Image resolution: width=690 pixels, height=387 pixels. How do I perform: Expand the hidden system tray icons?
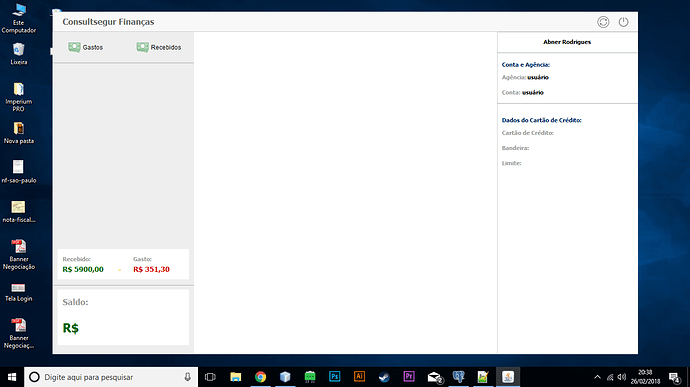tap(597, 377)
